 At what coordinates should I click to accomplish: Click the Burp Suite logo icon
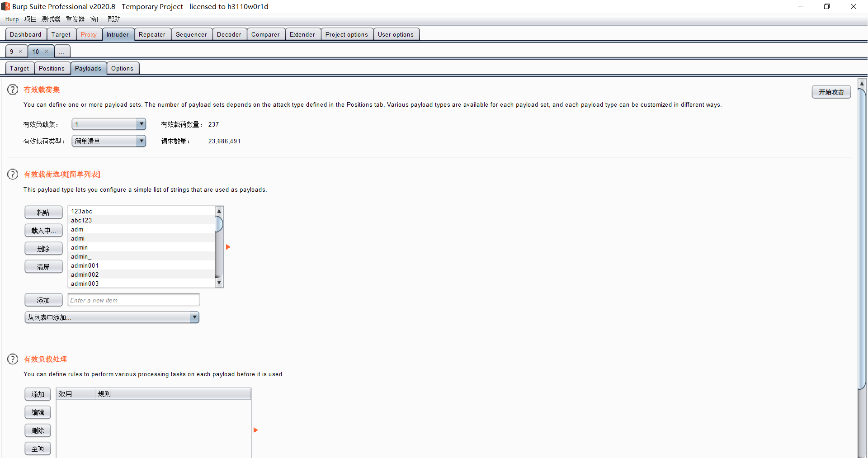click(5, 6)
